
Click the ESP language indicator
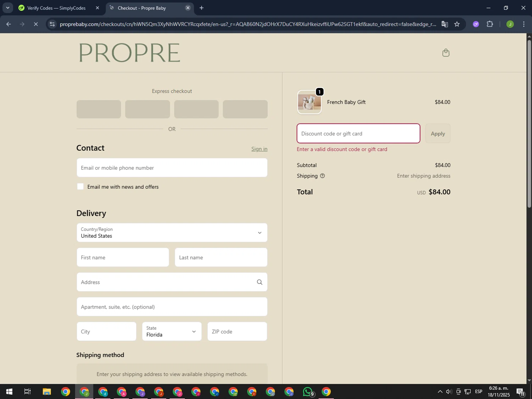(479, 392)
